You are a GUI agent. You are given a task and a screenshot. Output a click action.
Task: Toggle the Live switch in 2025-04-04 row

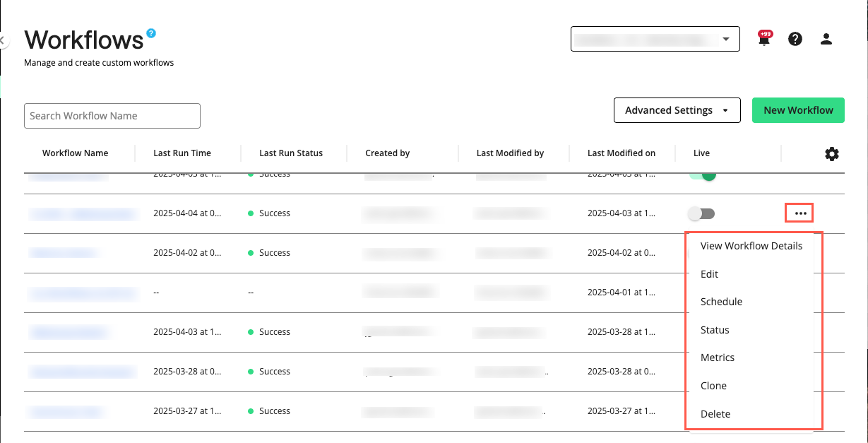[702, 213]
